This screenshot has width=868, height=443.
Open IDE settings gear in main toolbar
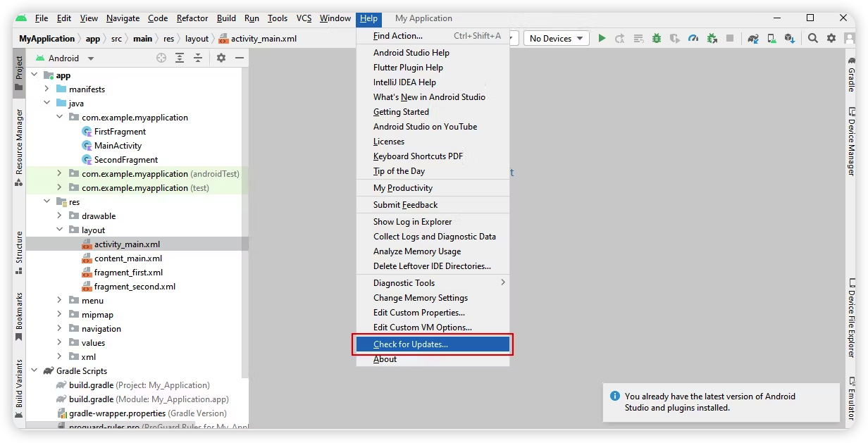click(x=831, y=39)
